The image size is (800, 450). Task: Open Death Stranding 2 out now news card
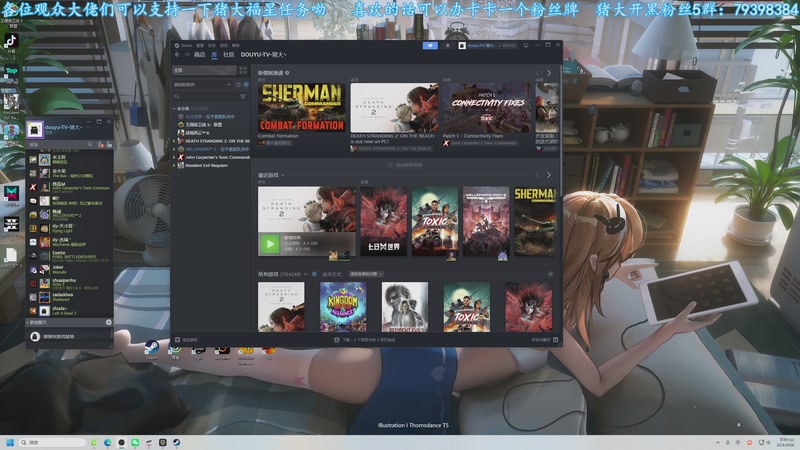[x=394, y=108]
